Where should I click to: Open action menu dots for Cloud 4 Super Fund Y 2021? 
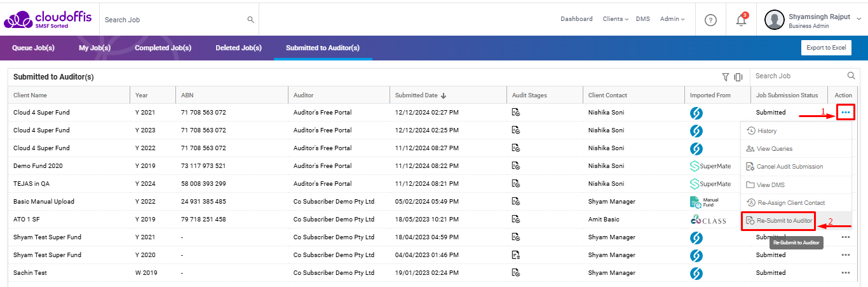point(845,113)
